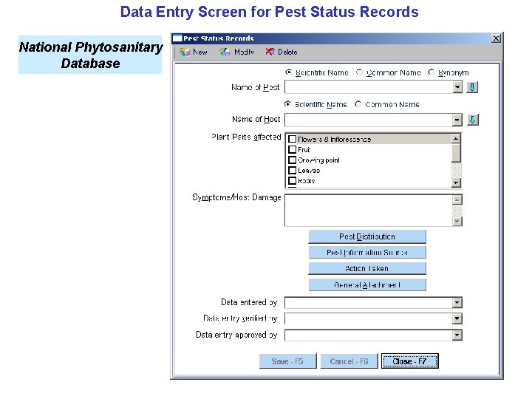
Task: Click the window icon in Pest Status Records title bar
Action: coord(177,38)
